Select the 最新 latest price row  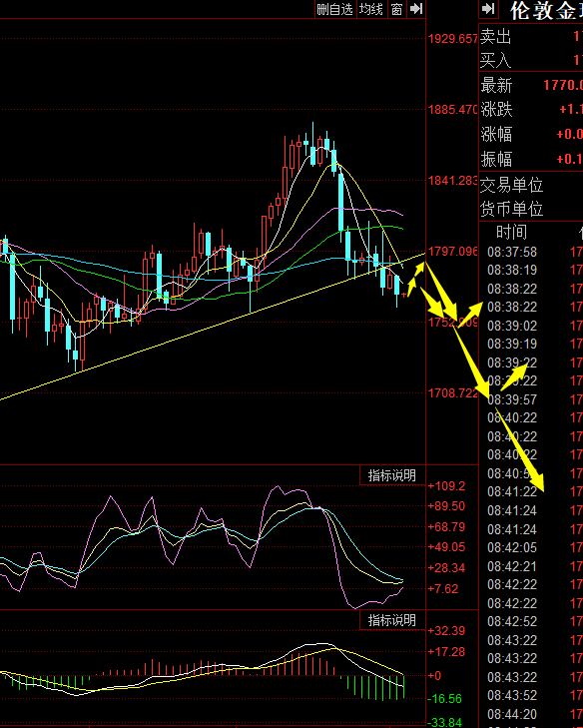tap(531, 85)
